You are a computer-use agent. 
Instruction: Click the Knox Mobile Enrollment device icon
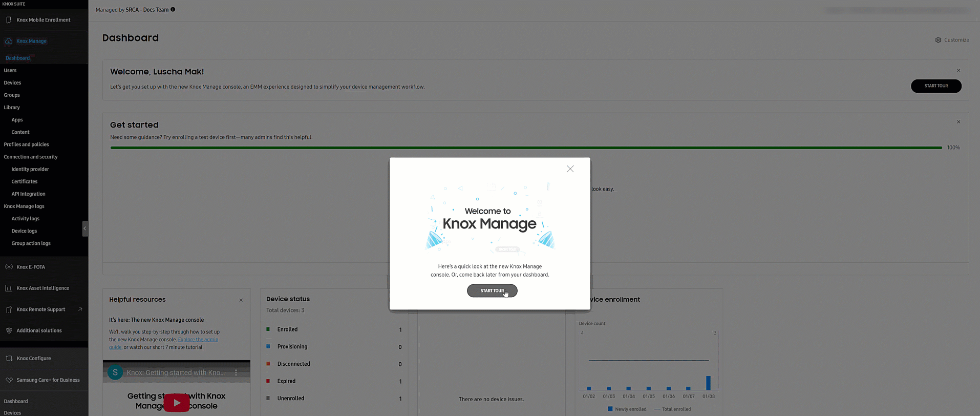point(9,20)
